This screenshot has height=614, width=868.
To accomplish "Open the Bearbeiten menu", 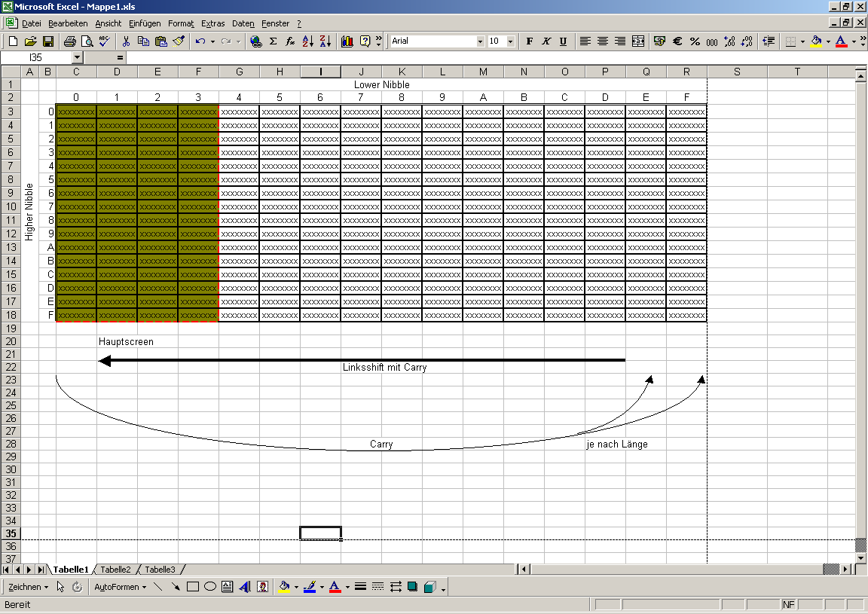I will (x=68, y=23).
